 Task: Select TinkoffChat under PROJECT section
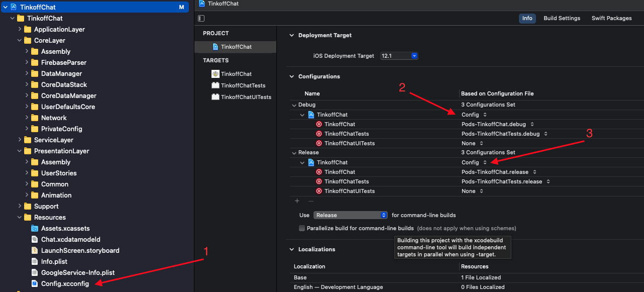pos(236,47)
